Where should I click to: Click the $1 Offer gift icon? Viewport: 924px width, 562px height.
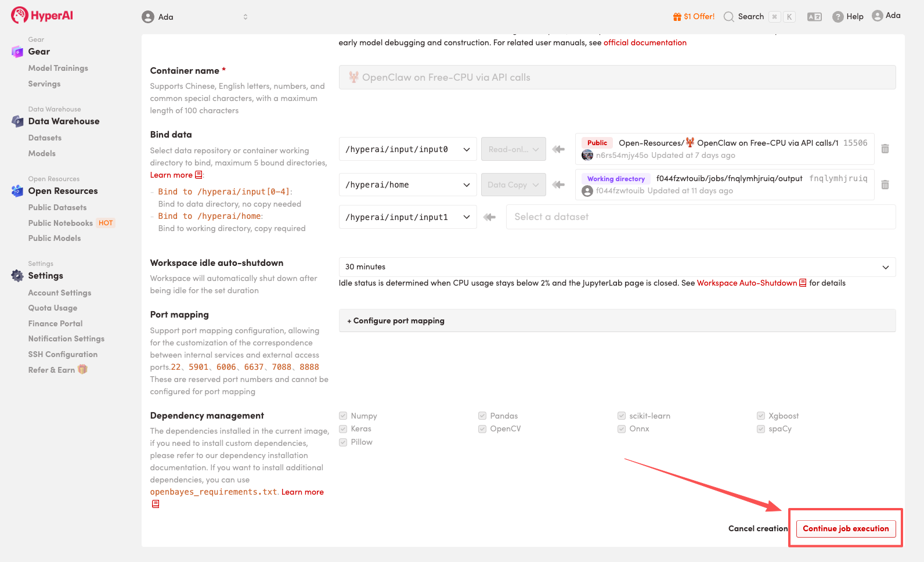coord(677,17)
